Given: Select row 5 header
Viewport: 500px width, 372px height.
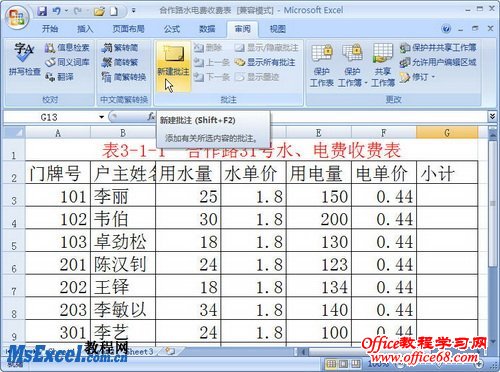Looking at the screenshot, I should click(14, 241).
